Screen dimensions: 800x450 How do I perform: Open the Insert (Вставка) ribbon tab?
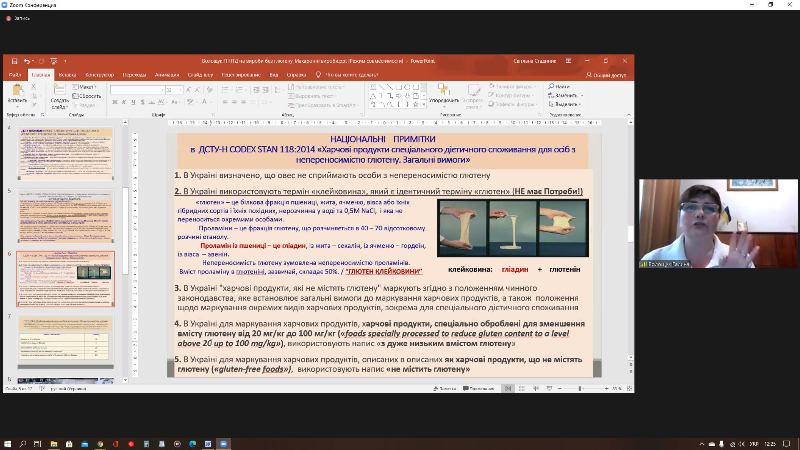67,75
